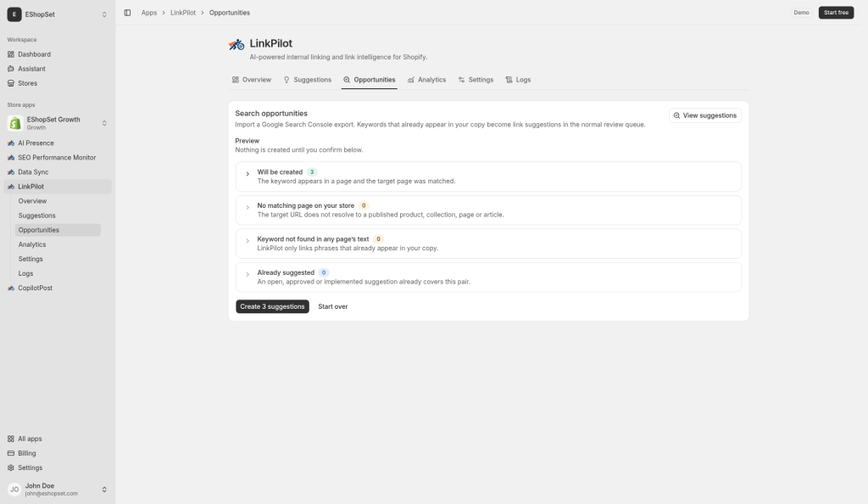Expand the Will be created row
868x504 pixels.
(488, 176)
